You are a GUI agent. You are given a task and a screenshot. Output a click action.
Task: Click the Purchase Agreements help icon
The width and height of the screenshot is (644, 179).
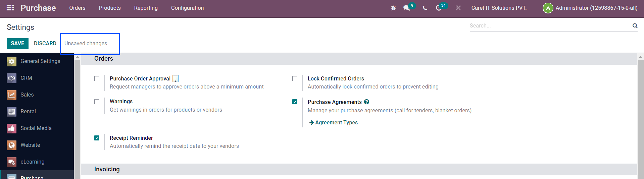coord(366,102)
